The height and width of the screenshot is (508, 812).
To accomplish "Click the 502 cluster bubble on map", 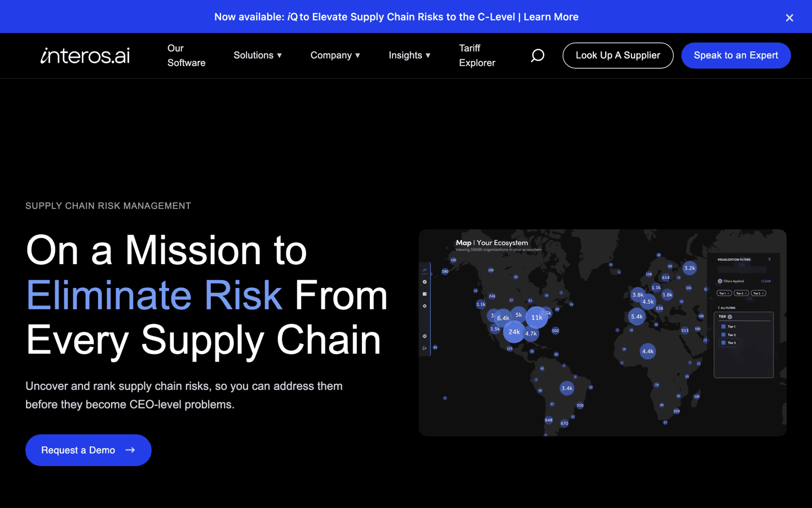I will [x=555, y=331].
